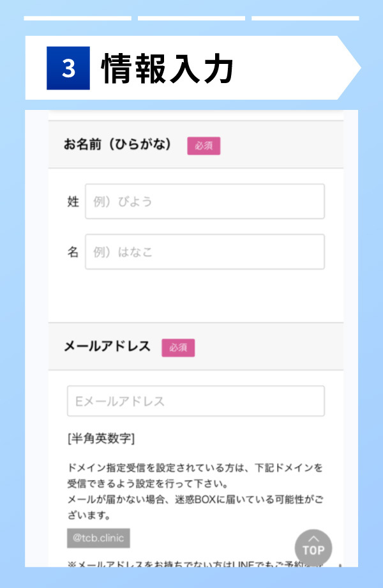
Task: Select the last progress bar segment
Action: tap(305, 18)
